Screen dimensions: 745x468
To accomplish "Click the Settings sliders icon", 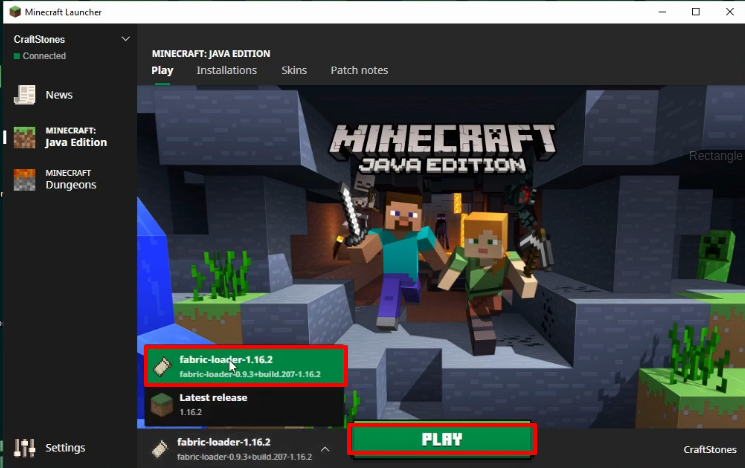I will [24, 448].
